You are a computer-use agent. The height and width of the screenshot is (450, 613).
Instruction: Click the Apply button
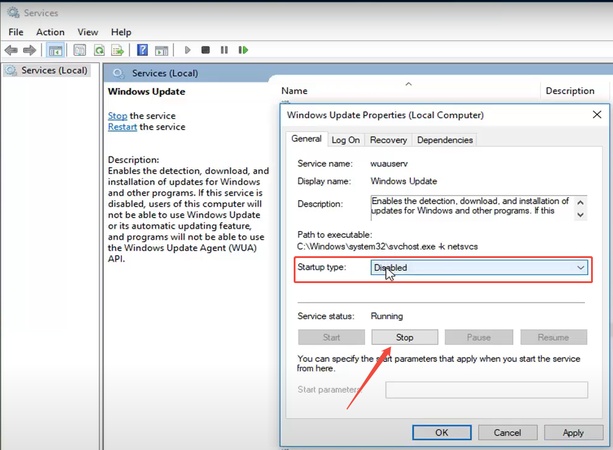point(573,433)
